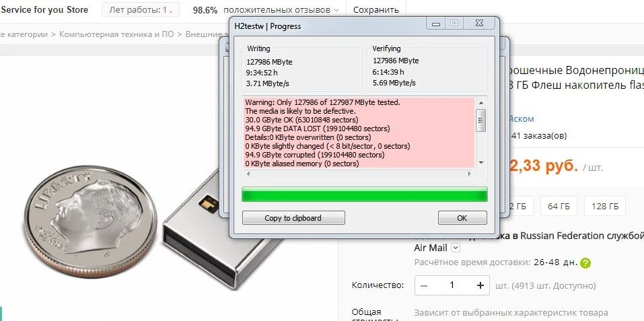Click the quantity input field
Screen dimensions: 644x321
click(x=452, y=285)
